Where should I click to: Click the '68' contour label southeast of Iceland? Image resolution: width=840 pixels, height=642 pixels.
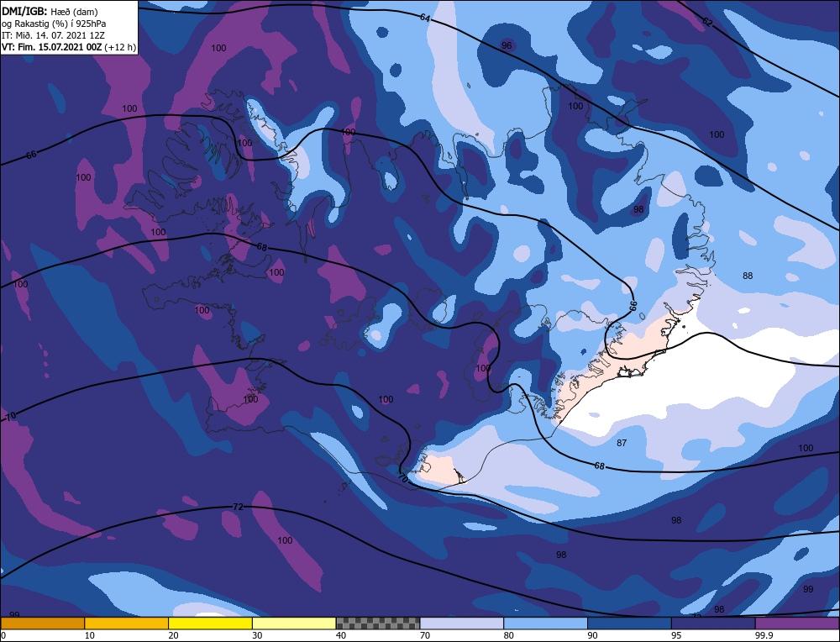599,466
